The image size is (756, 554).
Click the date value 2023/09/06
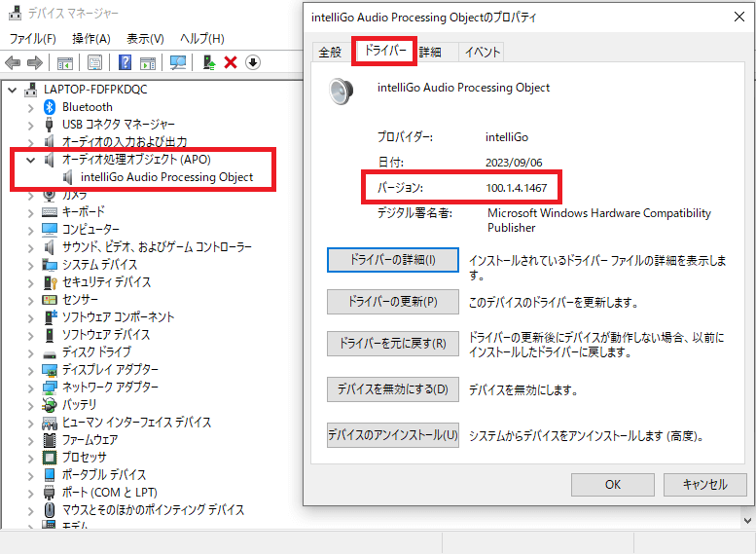tap(514, 163)
